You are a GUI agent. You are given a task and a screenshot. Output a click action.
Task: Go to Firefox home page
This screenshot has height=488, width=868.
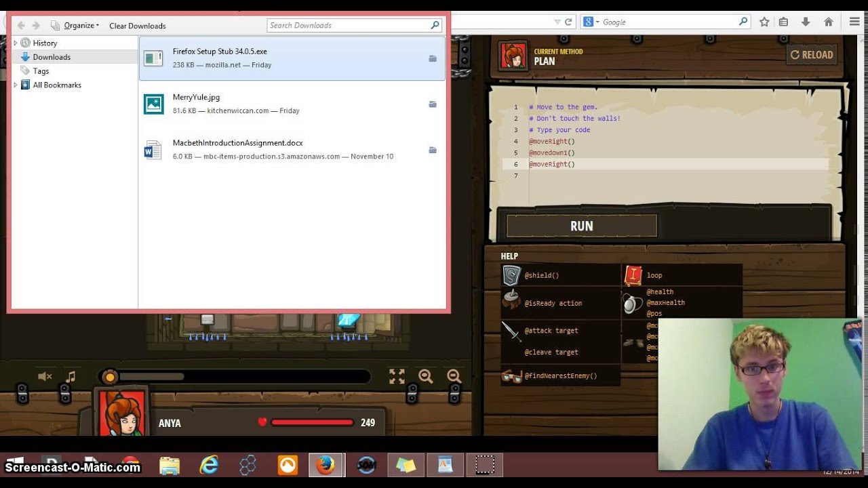pos(828,22)
